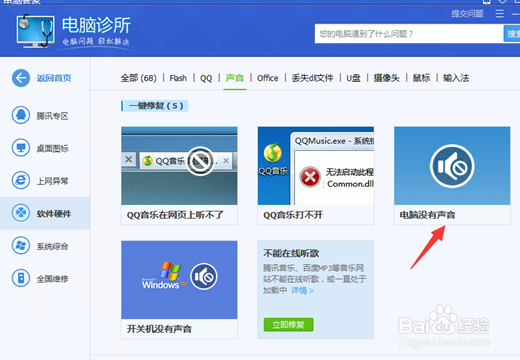This screenshot has height=360, width=520.
Task: Open the 上网异常 browser icon
Action: pos(21,180)
